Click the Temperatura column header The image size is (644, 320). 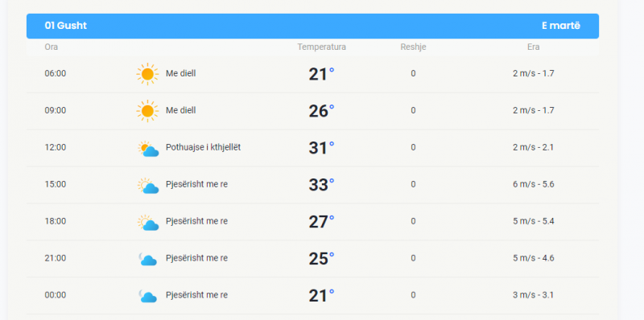[321, 47]
